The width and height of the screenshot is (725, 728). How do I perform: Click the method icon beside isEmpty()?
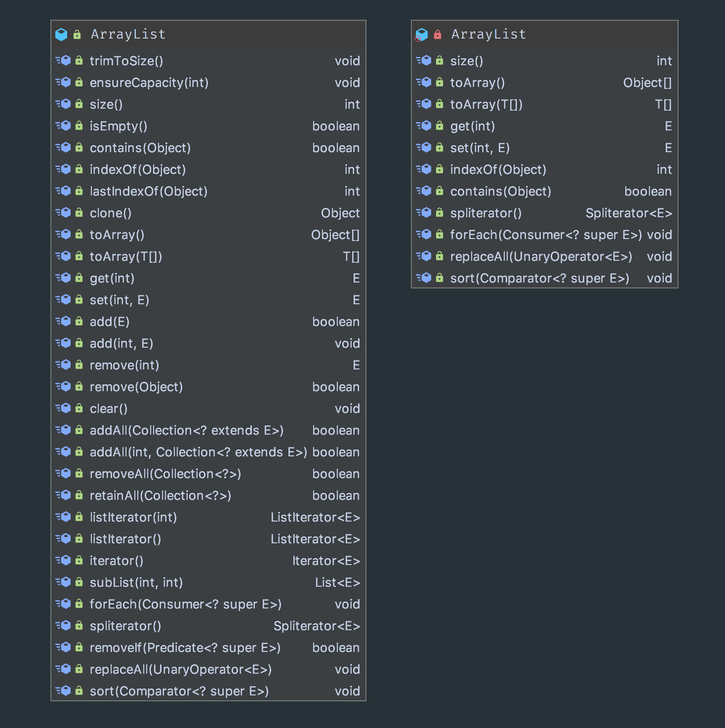coord(63,126)
